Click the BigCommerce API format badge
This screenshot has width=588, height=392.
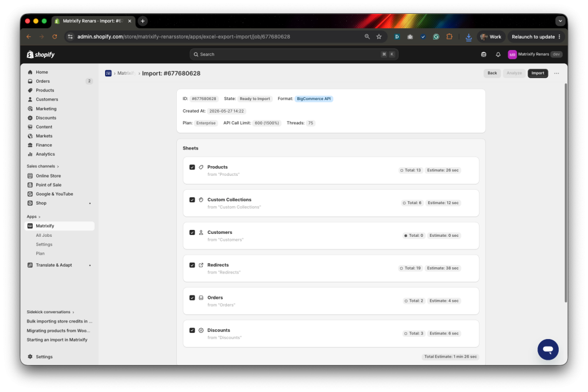click(x=314, y=99)
